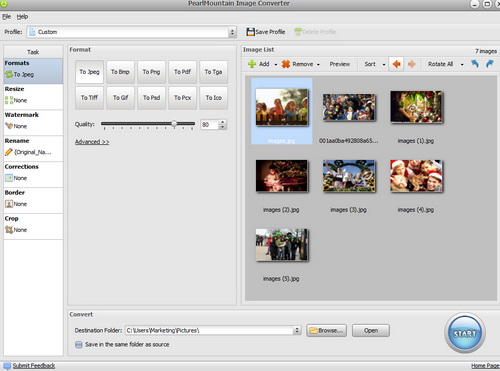
Task: Select the images (4).jpg thumbnail
Action: tap(416, 176)
